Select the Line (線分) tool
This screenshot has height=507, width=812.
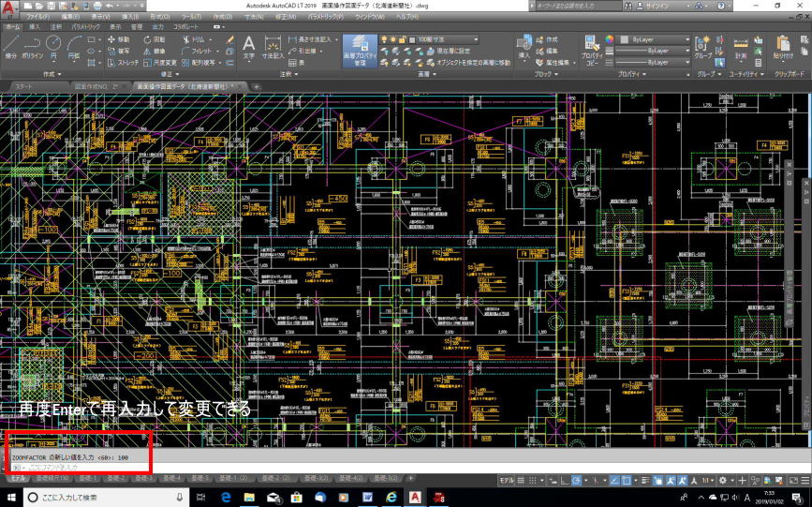10,47
